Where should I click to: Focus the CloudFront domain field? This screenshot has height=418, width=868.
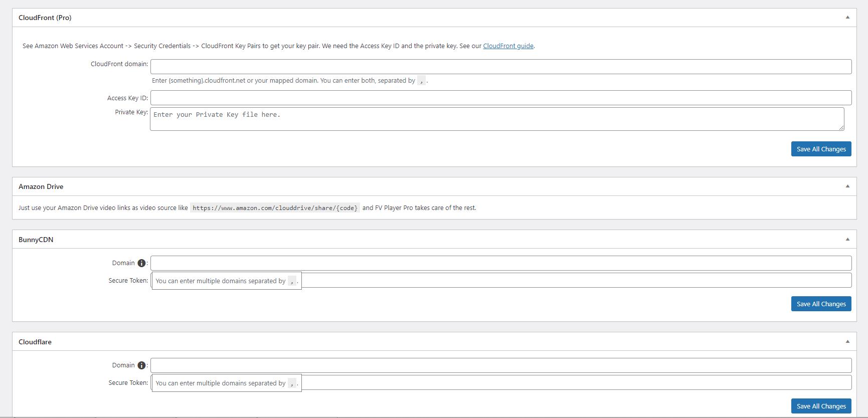[x=501, y=67]
